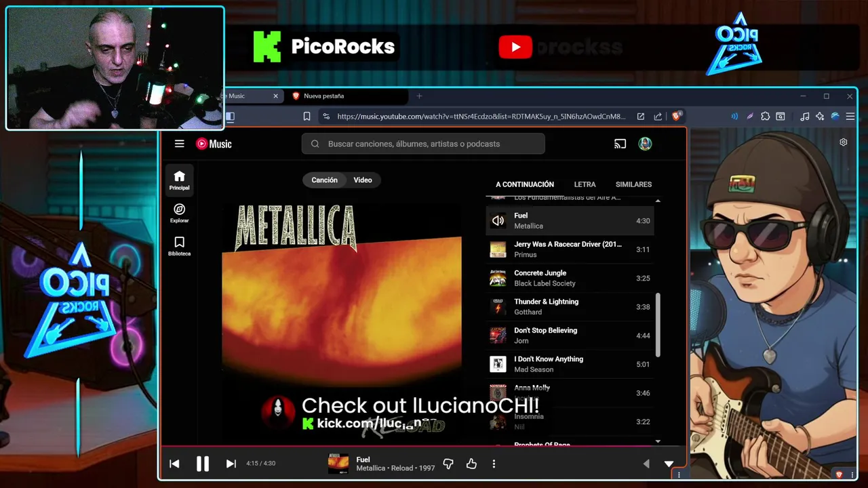Click the share page icon in address bar
This screenshot has width=868, height=488.
click(x=658, y=117)
